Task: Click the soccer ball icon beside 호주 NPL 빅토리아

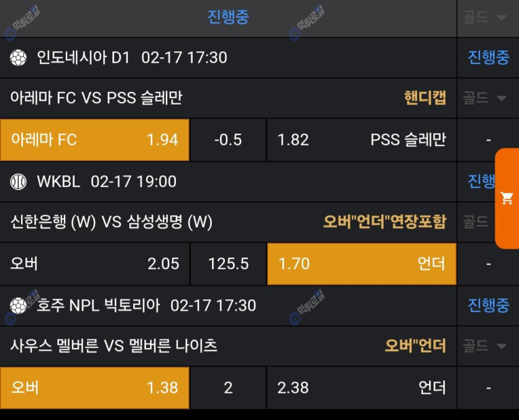Action: [19, 305]
